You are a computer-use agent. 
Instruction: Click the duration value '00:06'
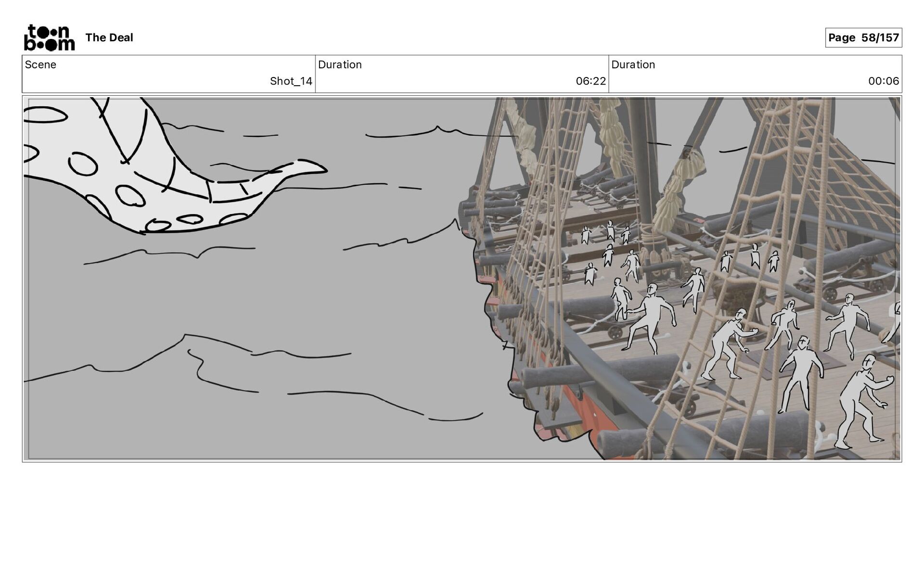click(x=884, y=81)
